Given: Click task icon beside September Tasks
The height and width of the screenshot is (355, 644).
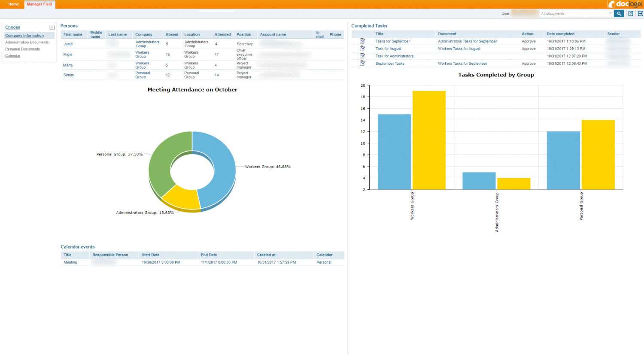Looking at the screenshot, I should (362, 63).
